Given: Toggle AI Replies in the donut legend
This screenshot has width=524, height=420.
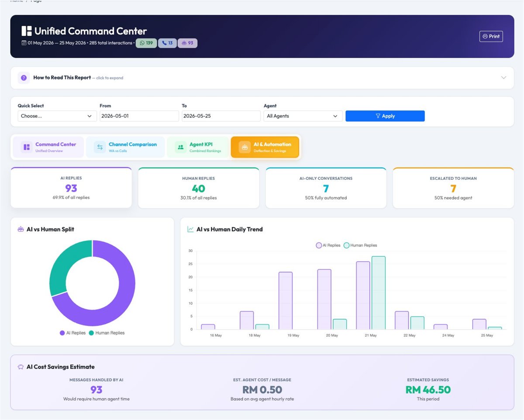Looking at the screenshot, I should [x=73, y=333].
